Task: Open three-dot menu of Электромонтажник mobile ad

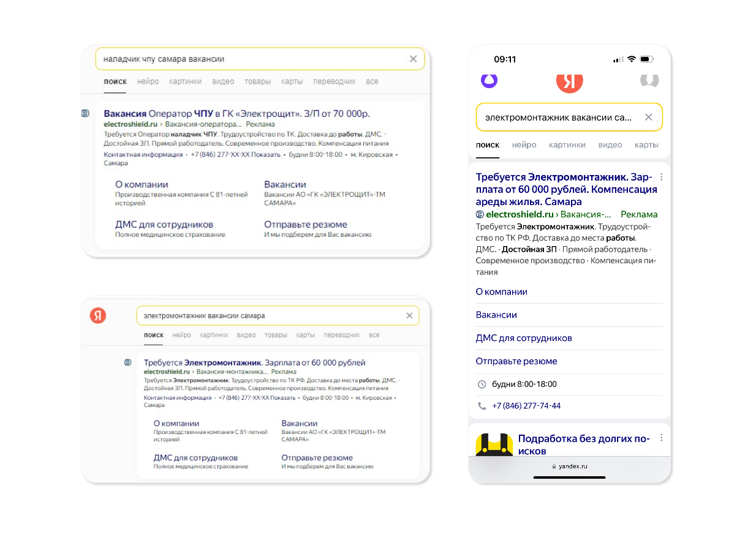Action: pos(661,177)
